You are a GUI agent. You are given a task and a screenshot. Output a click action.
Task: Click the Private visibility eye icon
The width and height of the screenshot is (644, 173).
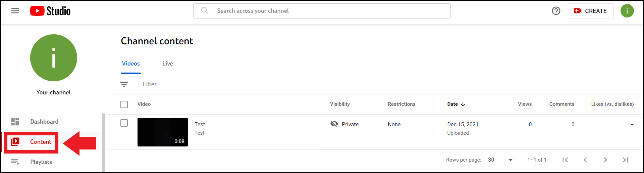point(334,124)
